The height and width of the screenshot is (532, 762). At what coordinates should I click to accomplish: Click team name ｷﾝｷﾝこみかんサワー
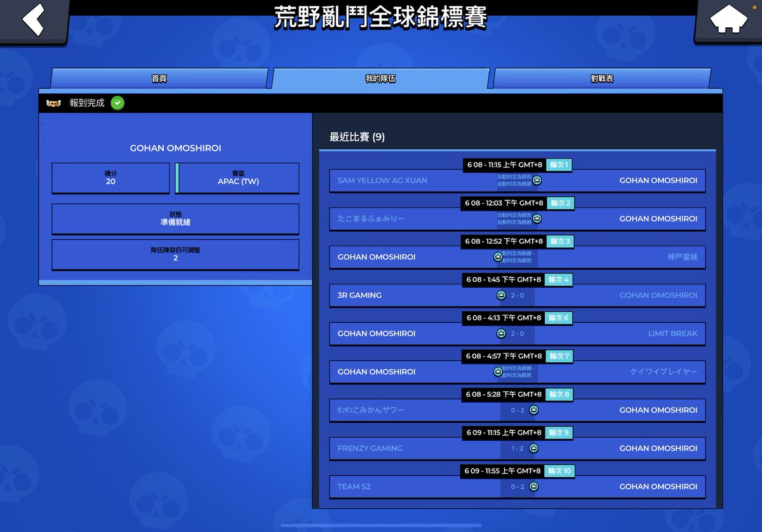pyautogui.click(x=371, y=410)
